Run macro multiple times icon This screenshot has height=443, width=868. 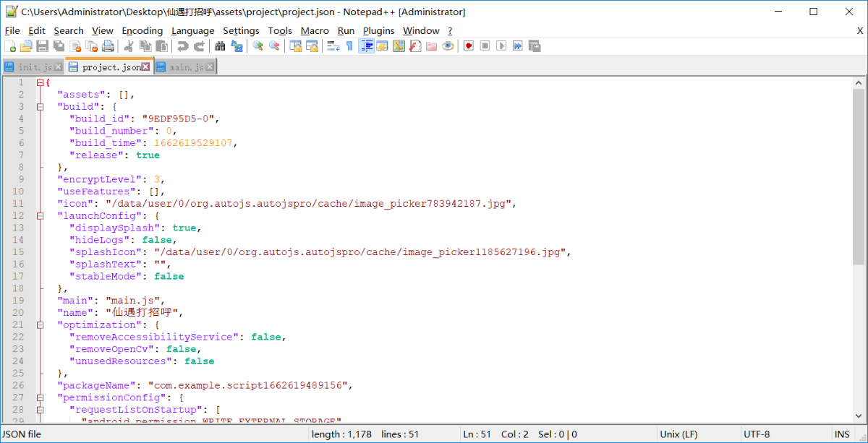(x=518, y=46)
